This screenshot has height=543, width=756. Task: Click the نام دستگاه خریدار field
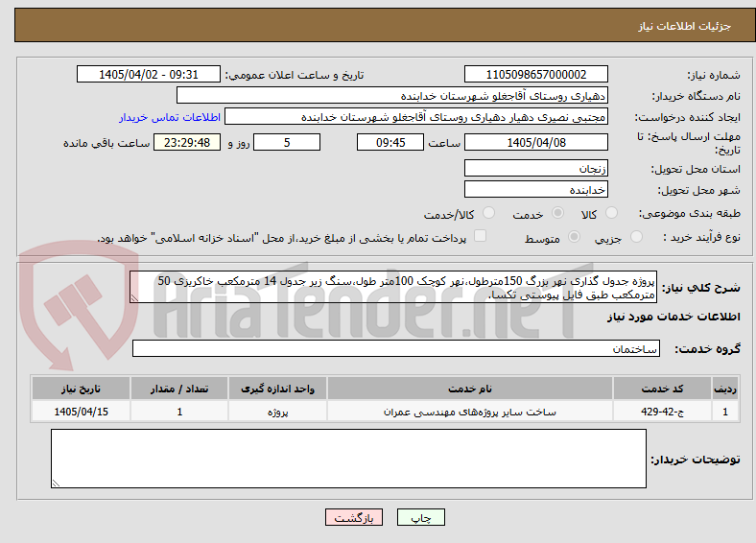tap(392, 96)
